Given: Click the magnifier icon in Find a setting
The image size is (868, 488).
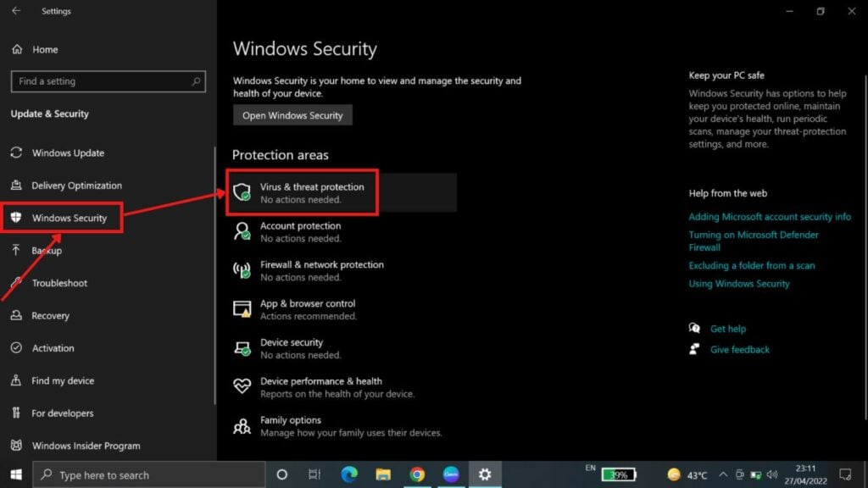Looking at the screenshot, I should coord(196,81).
